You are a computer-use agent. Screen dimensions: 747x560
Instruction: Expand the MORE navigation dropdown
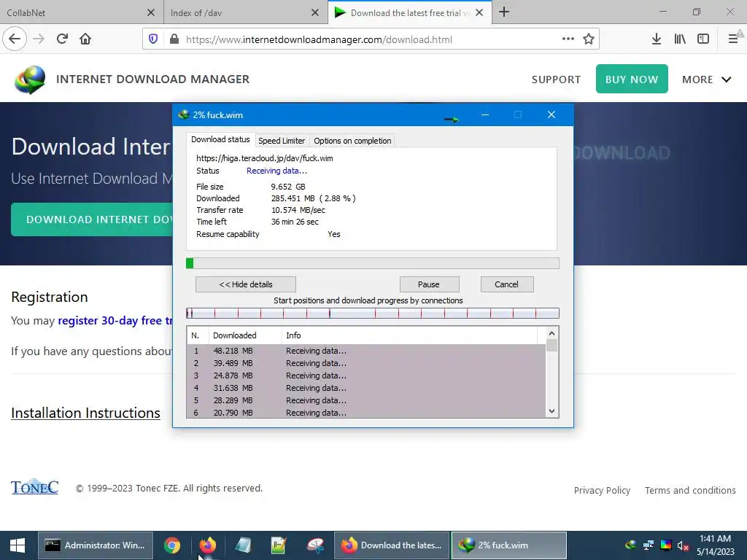click(706, 79)
